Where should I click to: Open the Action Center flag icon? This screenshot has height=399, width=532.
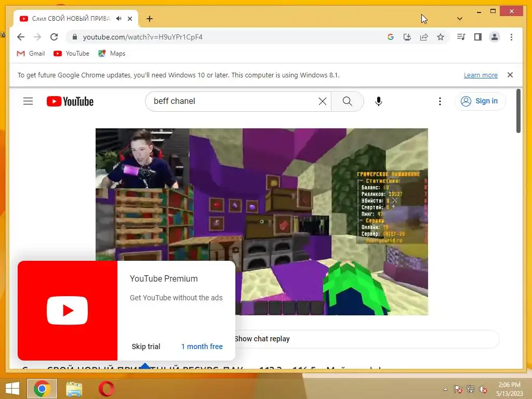pyautogui.click(x=458, y=389)
